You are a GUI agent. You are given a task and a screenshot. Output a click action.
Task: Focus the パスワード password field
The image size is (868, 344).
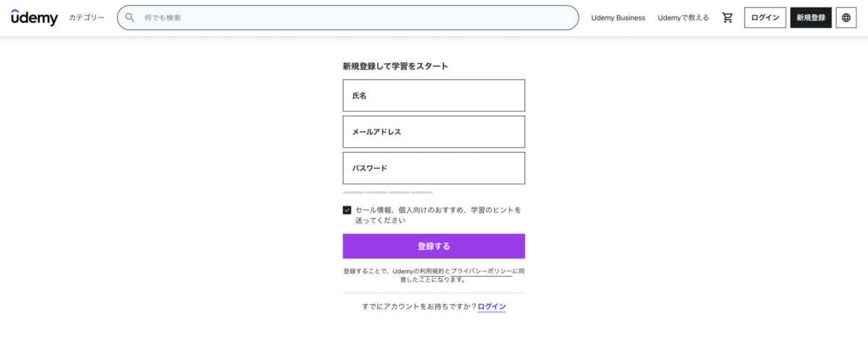pos(434,168)
